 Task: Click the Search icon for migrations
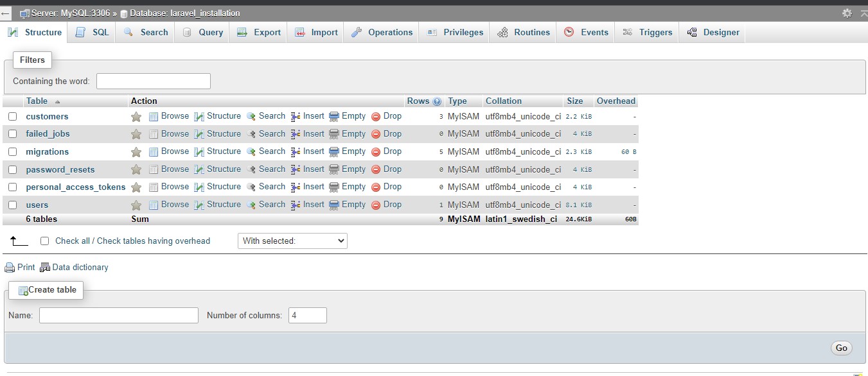click(x=251, y=152)
